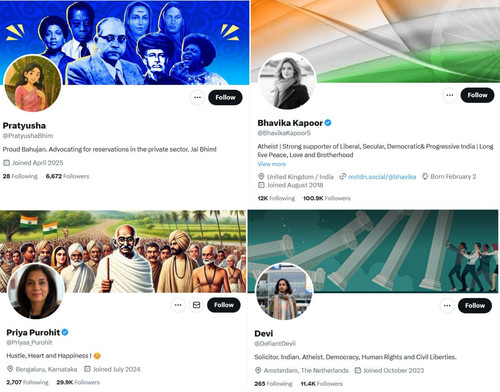Screen dimensions: 500x392
Task: Follow Bhavika Kapoor
Action: [x=477, y=95]
